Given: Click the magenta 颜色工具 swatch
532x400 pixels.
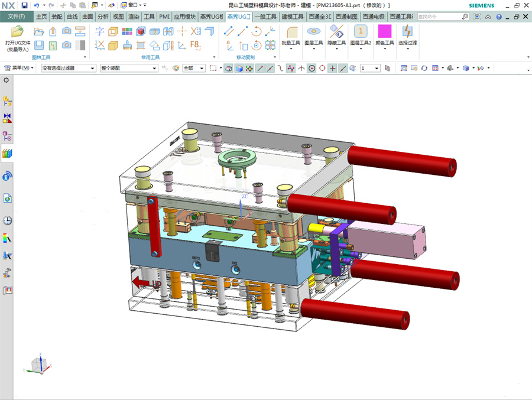Looking at the screenshot, I should tap(385, 31).
